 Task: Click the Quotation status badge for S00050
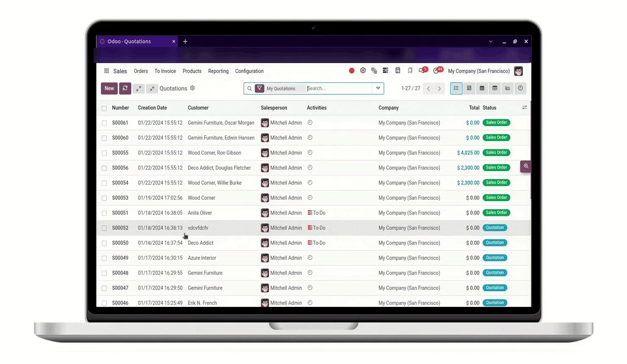point(495,243)
